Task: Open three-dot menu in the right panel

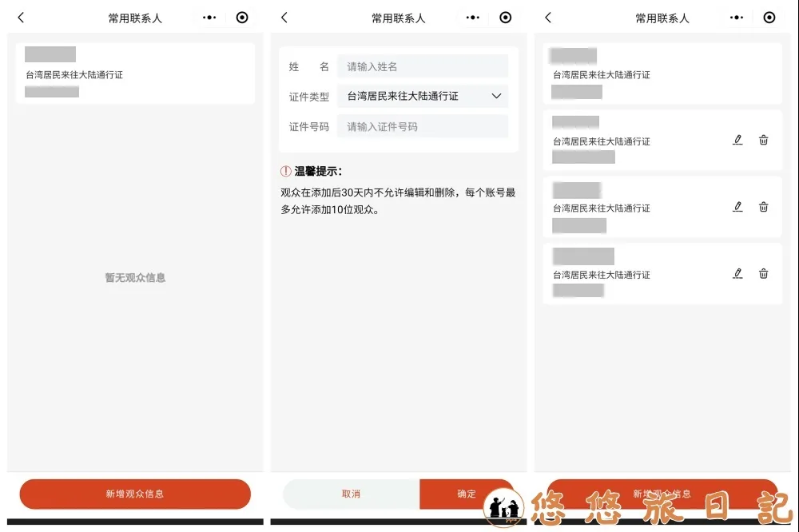Action: pos(736,18)
